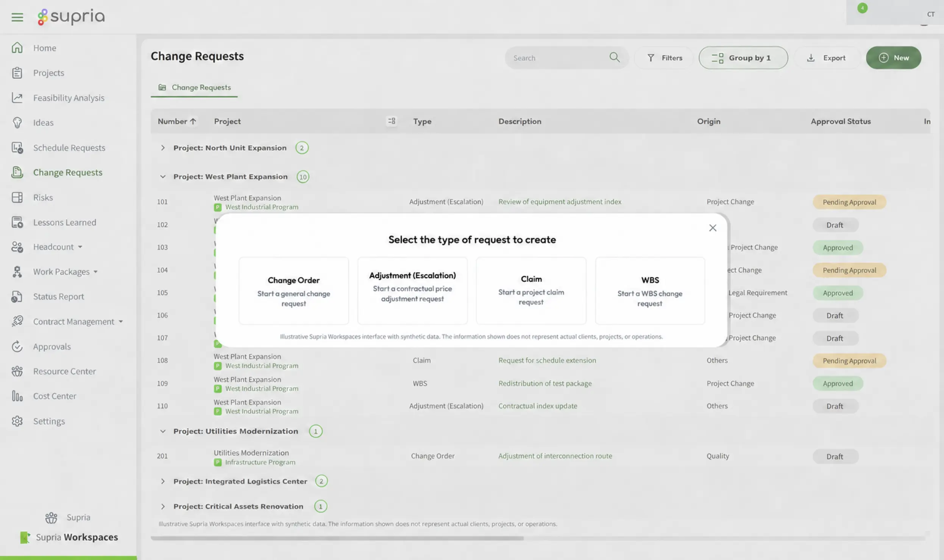Click the Home sidebar icon
Viewport: 944px width, 560px height.
click(17, 48)
